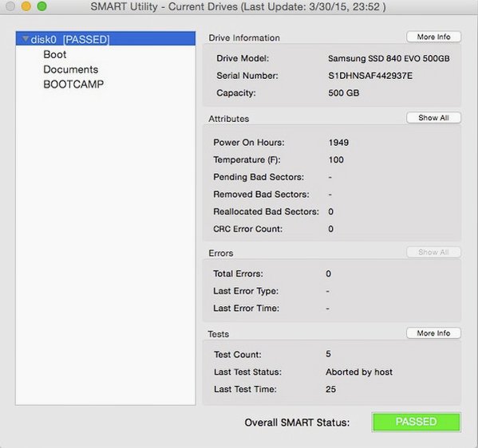Click the green zoom window button
Viewport: 478px width, 448px height.
pyautogui.click(x=41, y=6)
